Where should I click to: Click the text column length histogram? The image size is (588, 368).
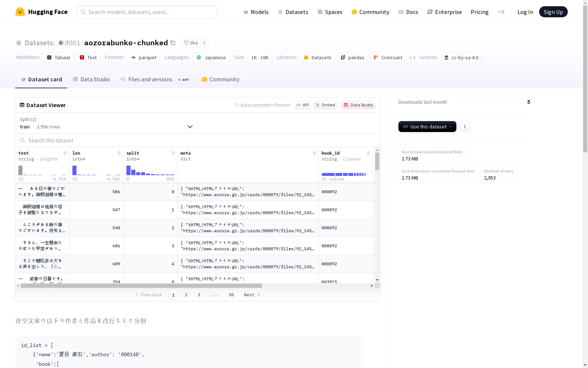[42, 170]
